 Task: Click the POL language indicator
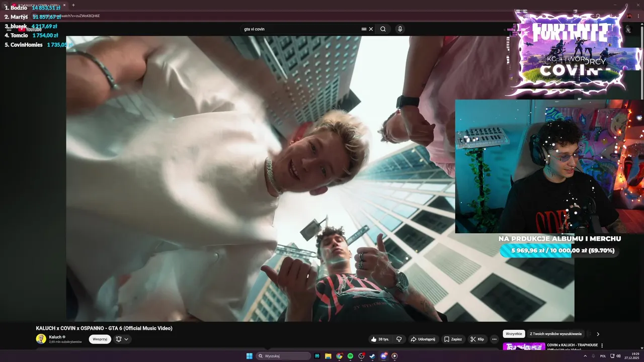click(603, 356)
